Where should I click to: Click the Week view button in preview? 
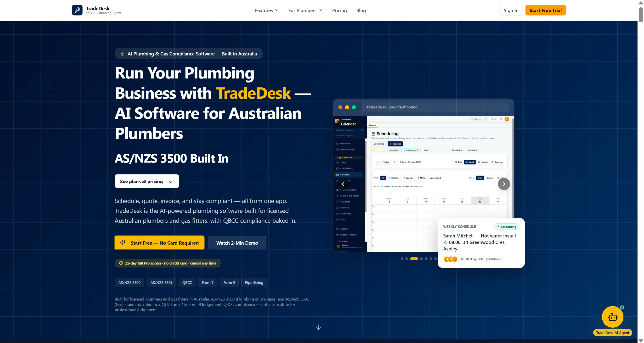click(x=470, y=162)
